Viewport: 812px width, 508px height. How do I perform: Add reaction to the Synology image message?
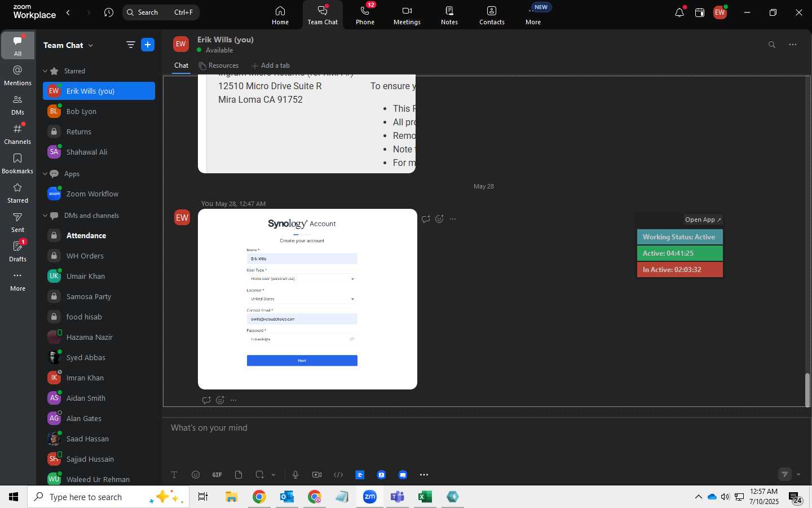pyautogui.click(x=439, y=219)
